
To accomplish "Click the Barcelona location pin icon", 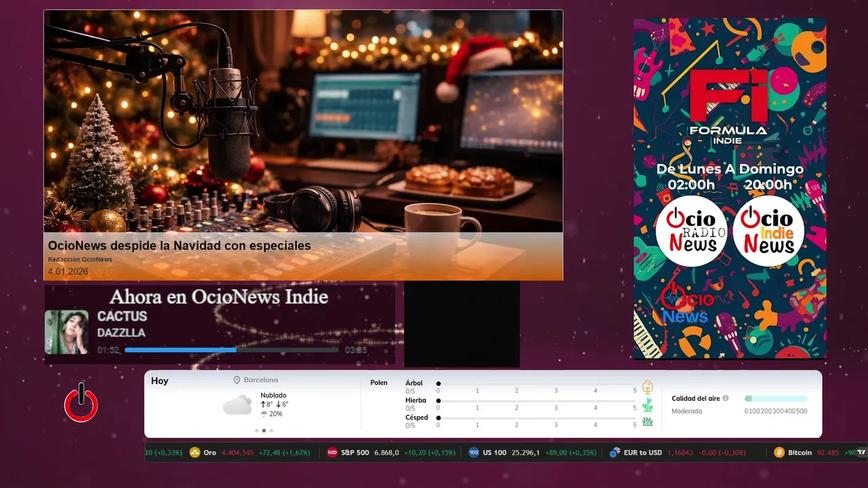I will click(x=237, y=380).
